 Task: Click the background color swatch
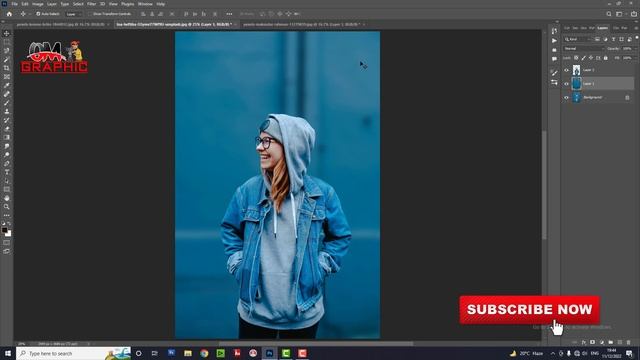click(8, 233)
